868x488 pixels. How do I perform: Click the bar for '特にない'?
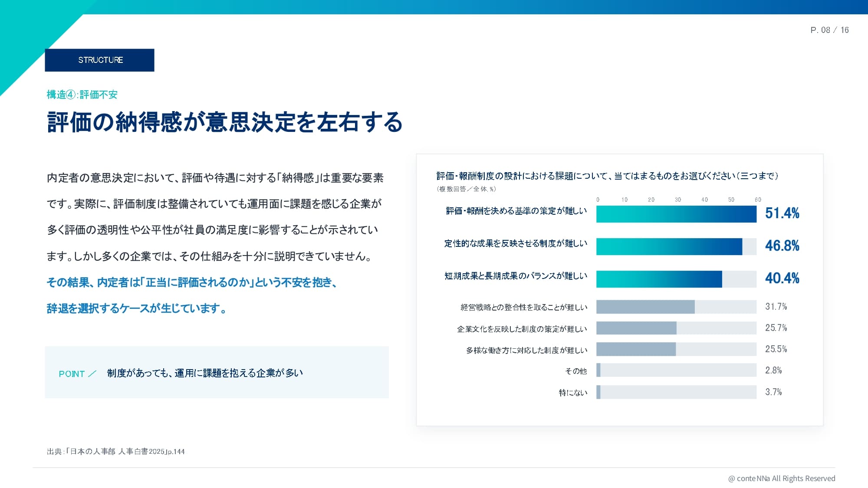click(x=598, y=392)
